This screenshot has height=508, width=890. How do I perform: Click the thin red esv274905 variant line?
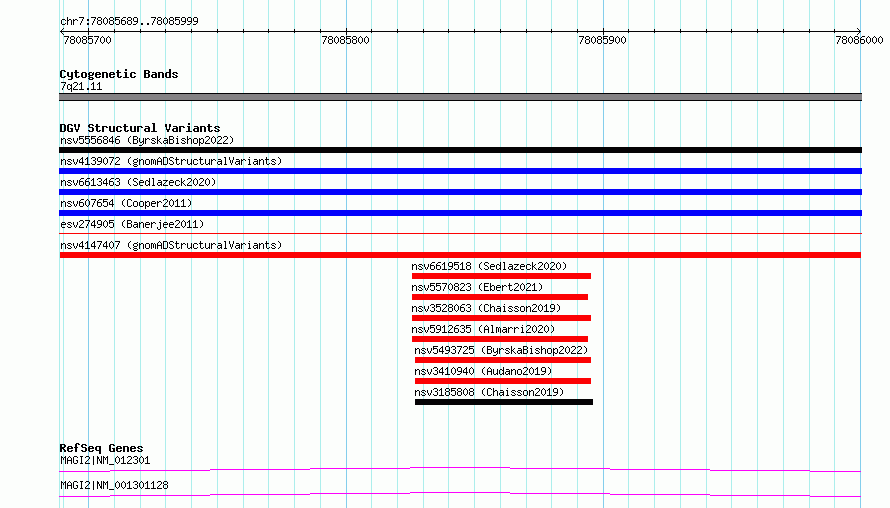point(460,233)
